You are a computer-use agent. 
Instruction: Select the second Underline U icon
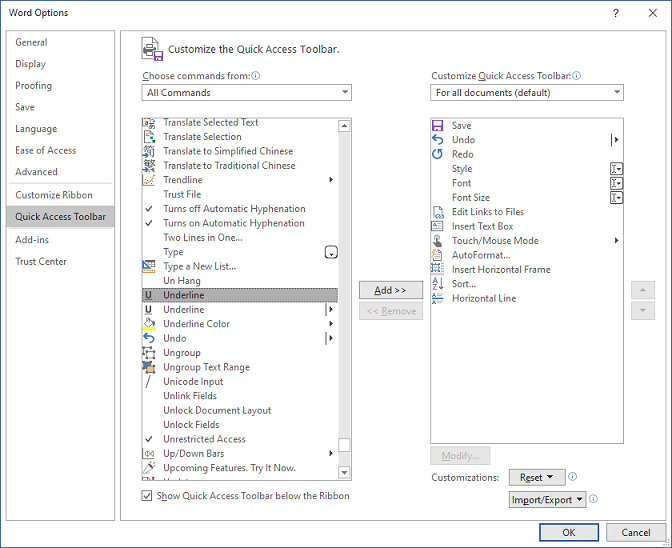[x=148, y=310]
